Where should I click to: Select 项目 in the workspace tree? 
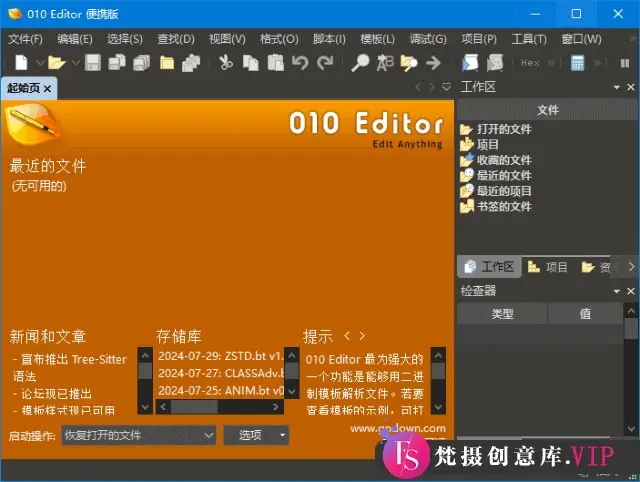[479, 144]
